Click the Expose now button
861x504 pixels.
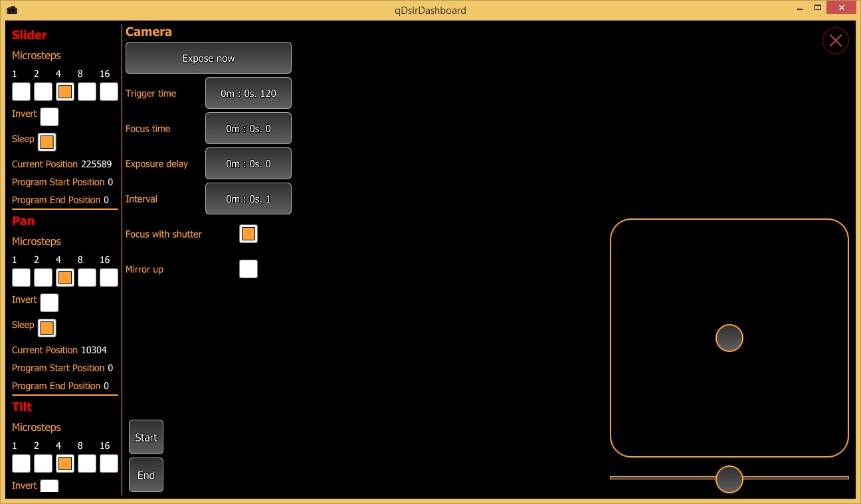point(209,58)
